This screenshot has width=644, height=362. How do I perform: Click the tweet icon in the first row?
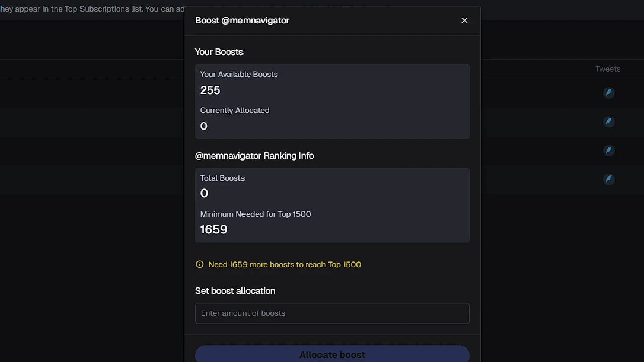[x=609, y=93]
